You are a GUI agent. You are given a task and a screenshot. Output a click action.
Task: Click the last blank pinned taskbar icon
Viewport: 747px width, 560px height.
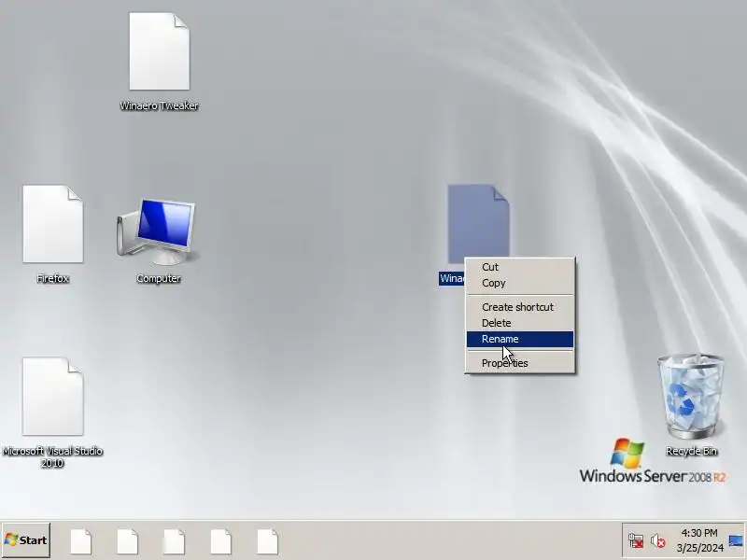(x=268, y=541)
